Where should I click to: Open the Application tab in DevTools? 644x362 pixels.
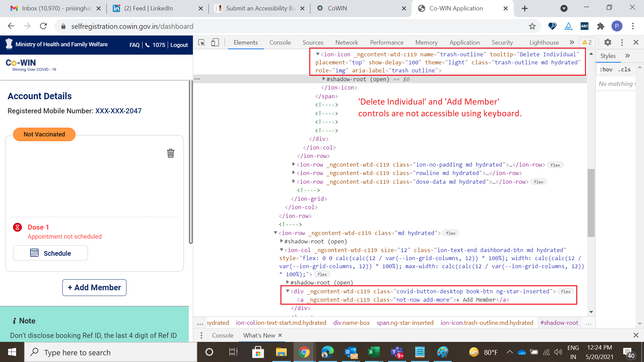click(464, 43)
